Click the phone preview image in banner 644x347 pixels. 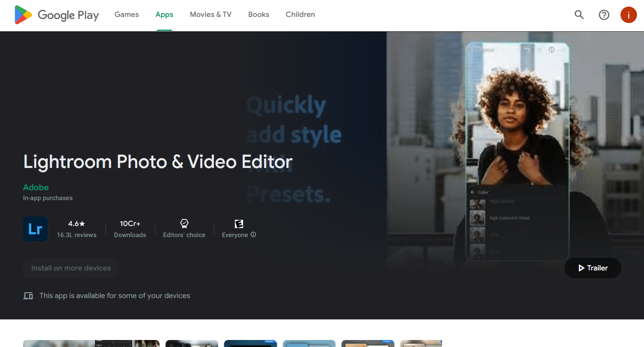(517, 151)
